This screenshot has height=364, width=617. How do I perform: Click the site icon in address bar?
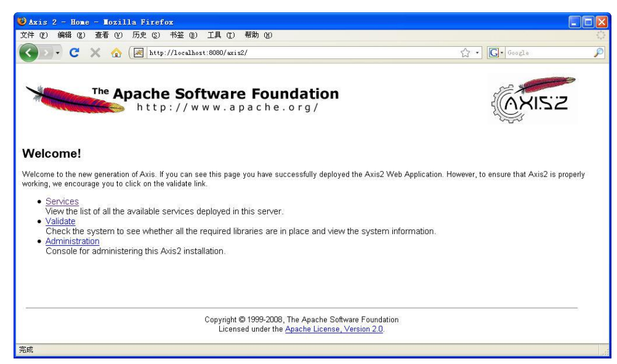139,53
